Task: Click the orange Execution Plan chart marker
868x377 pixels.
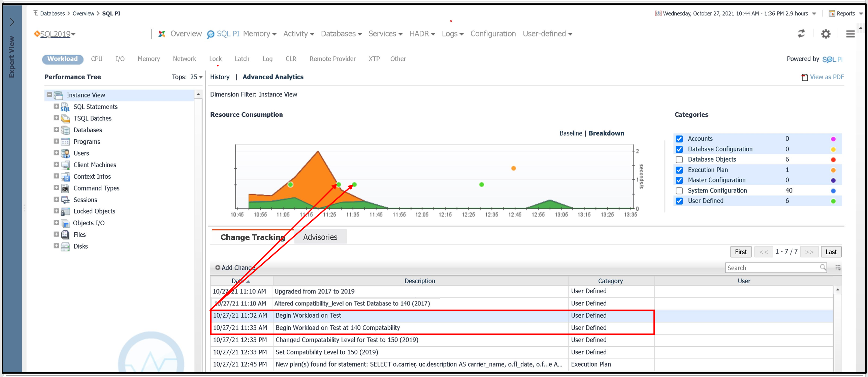Action: pyautogui.click(x=513, y=168)
